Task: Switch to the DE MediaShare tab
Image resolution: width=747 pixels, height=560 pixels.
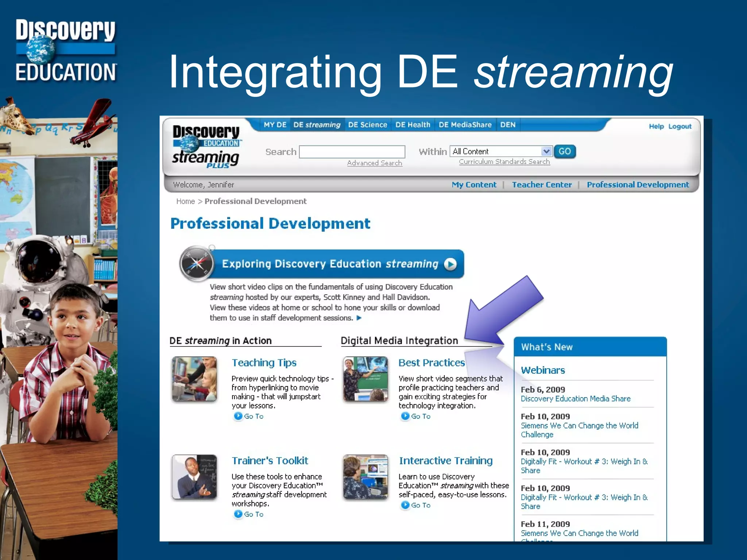Action: tap(465, 125)
